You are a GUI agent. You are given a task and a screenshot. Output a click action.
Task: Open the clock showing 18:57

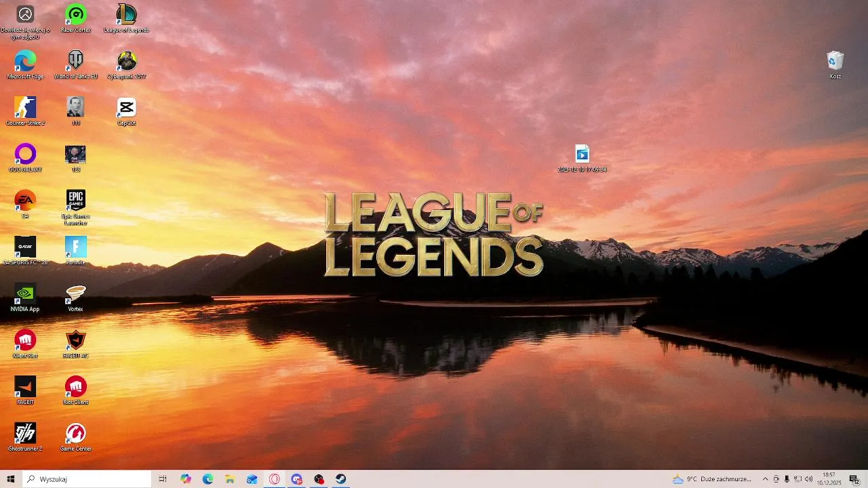point(830,479)
